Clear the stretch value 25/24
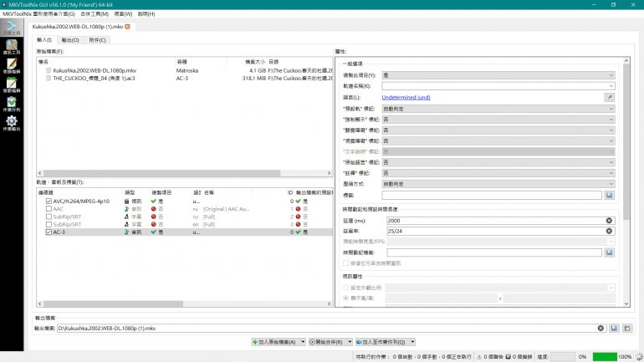This screenshot has height=362, width=644. pos(609,231)
